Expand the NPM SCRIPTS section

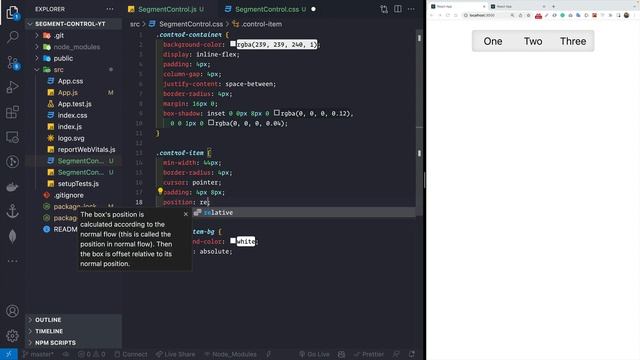(x=74, y=342)
